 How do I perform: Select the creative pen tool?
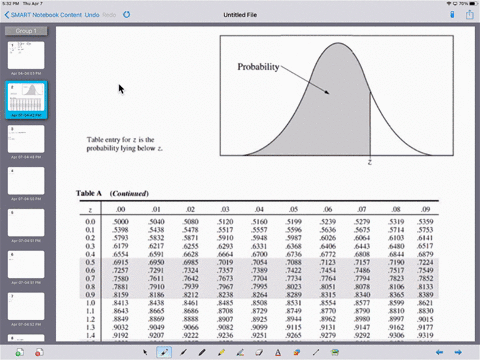pos(240,352)
